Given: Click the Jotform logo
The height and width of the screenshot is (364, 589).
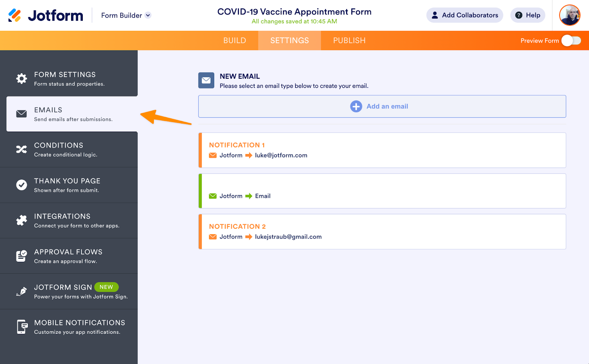Looking at the screenshot, I should 46,15.
